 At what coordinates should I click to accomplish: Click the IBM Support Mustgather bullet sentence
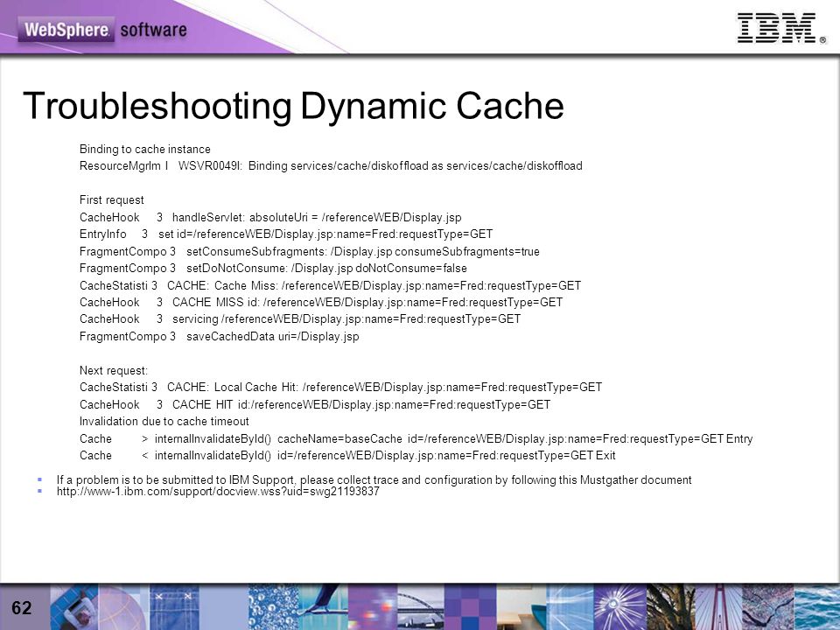coord(374,480)
